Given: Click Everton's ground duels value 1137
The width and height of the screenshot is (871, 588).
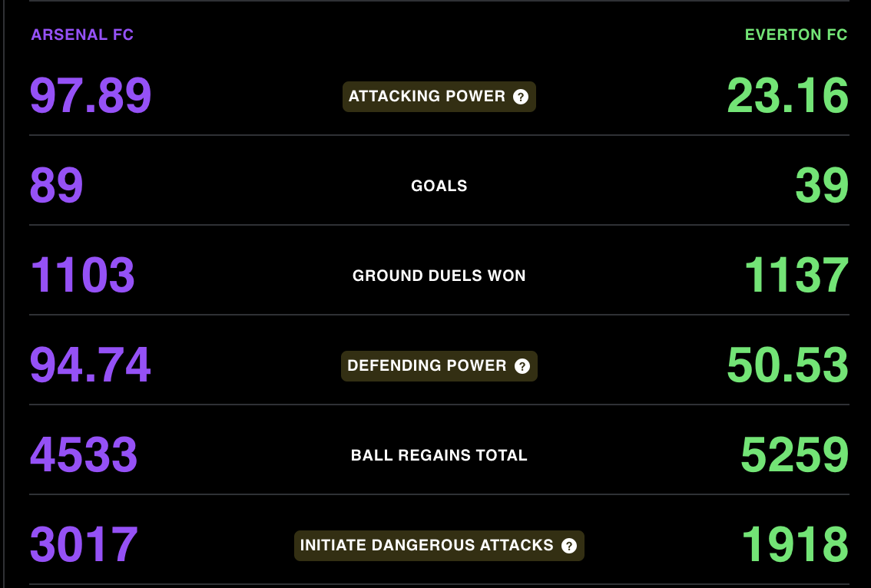Looking at the screenshot, I should [796, 276].
